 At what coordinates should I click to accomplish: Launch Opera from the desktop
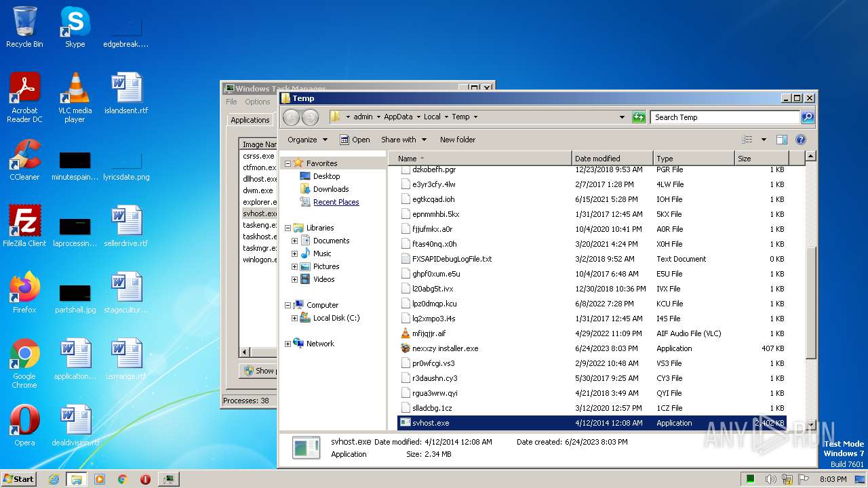click(24, 426)
